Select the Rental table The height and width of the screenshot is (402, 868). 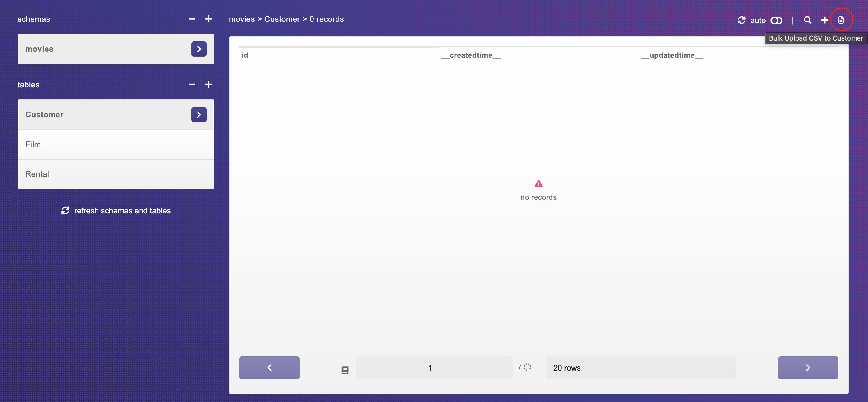click(x=116, y=174)
